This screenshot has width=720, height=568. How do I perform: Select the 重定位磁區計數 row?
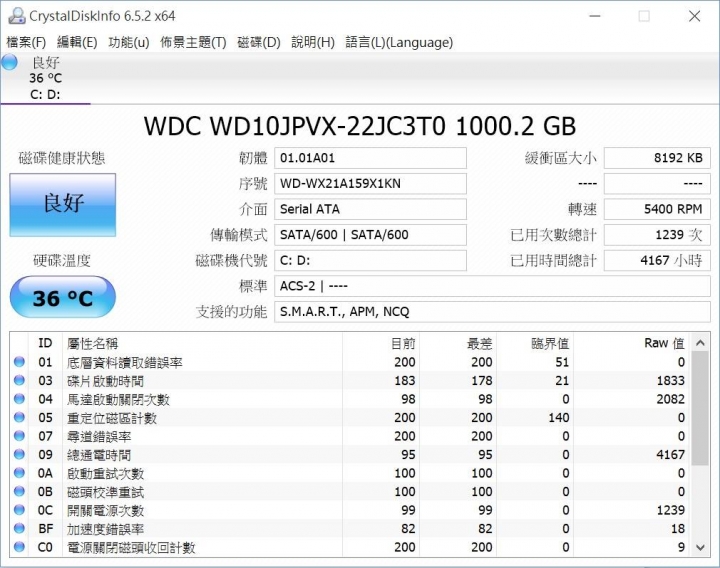pyautogui.click(x=351, y=417)
